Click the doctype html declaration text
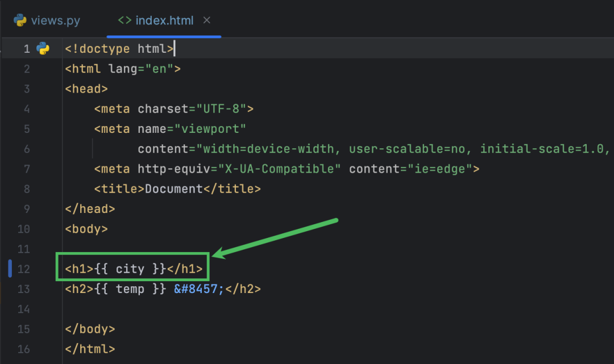The height and width of the screenshot is (364, 614). click(119, 49)
